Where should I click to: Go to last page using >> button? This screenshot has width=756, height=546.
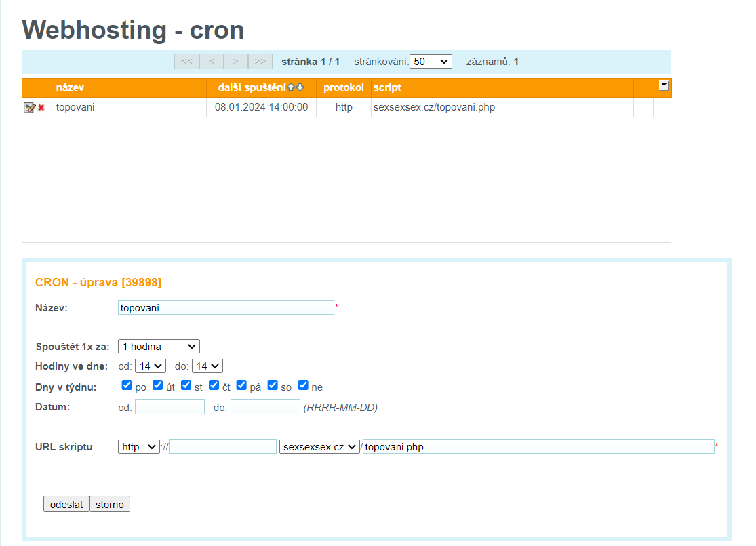coord(260,62)
